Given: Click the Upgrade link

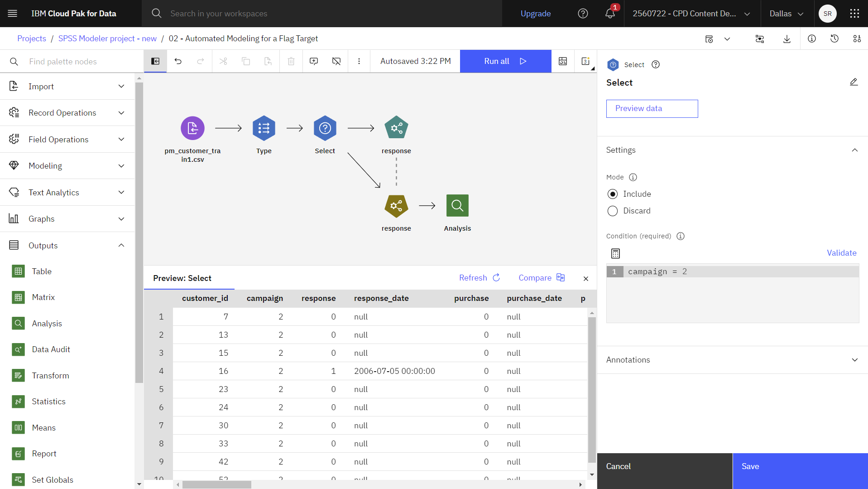Looking at the screenshot, I should point(536,14).
